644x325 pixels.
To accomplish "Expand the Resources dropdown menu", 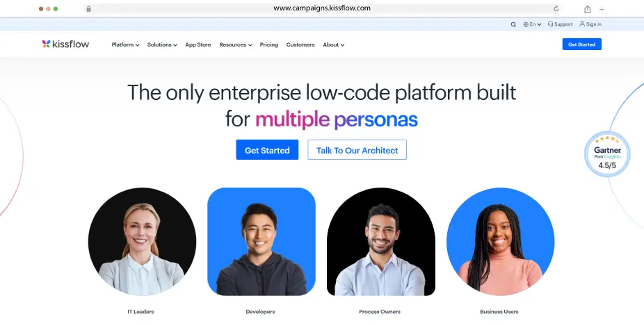I will click(x=235, y=44).
